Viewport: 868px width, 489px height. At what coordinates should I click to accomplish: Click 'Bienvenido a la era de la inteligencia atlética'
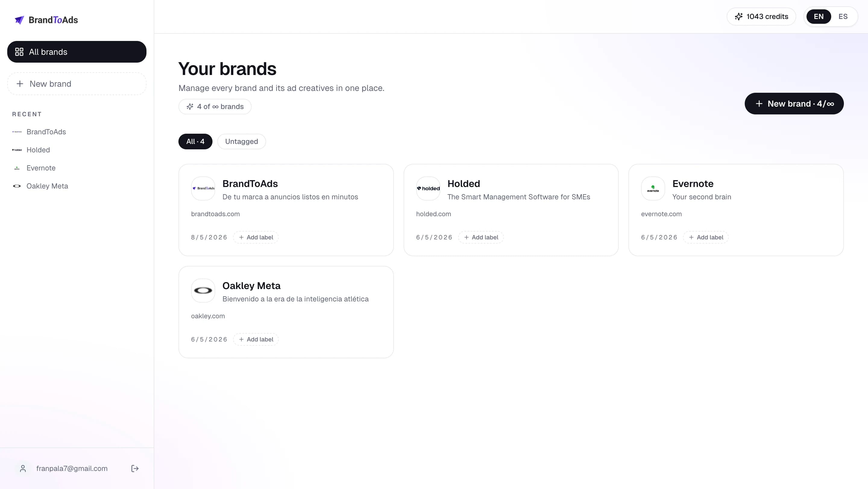(x=295, y=299)
